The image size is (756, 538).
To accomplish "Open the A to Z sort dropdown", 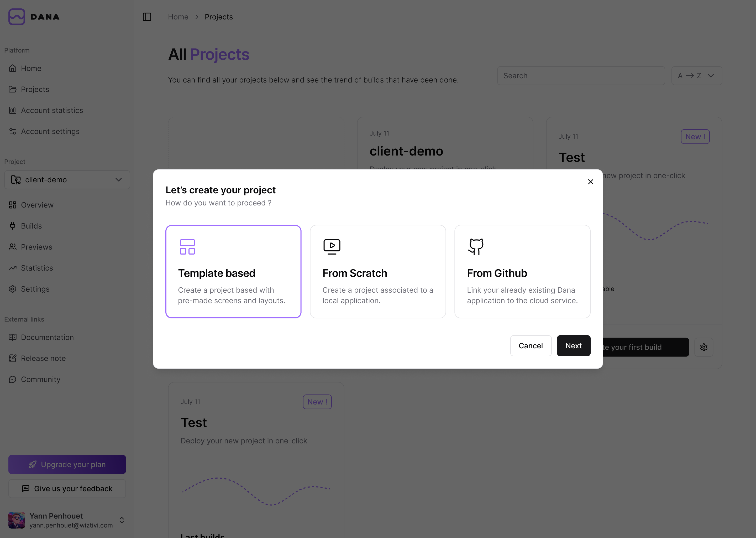I will click(696, 76).
